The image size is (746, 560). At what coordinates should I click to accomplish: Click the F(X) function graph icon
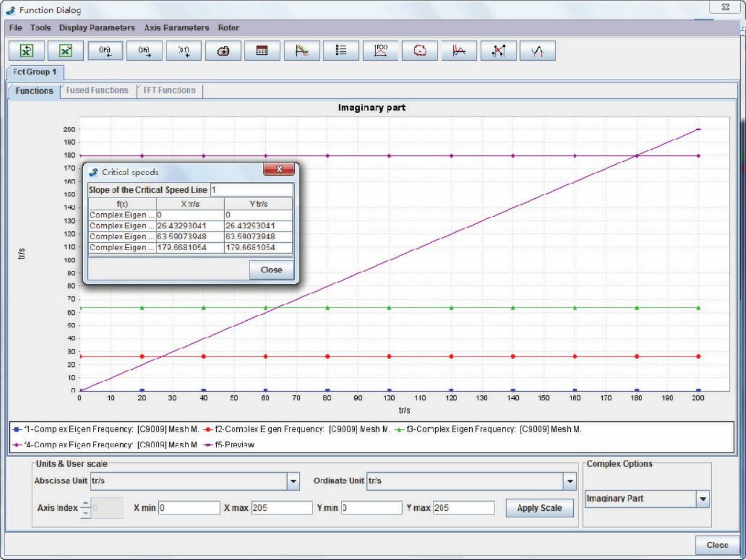[x=380, y=51]
